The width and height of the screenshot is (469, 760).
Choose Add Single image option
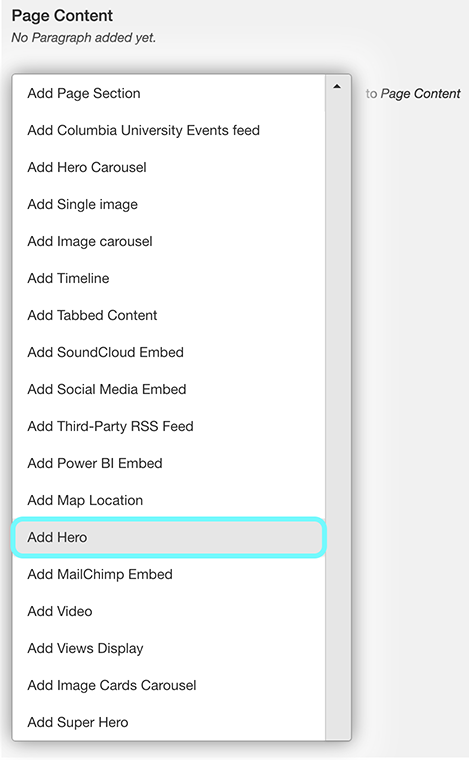click(169, 204)
